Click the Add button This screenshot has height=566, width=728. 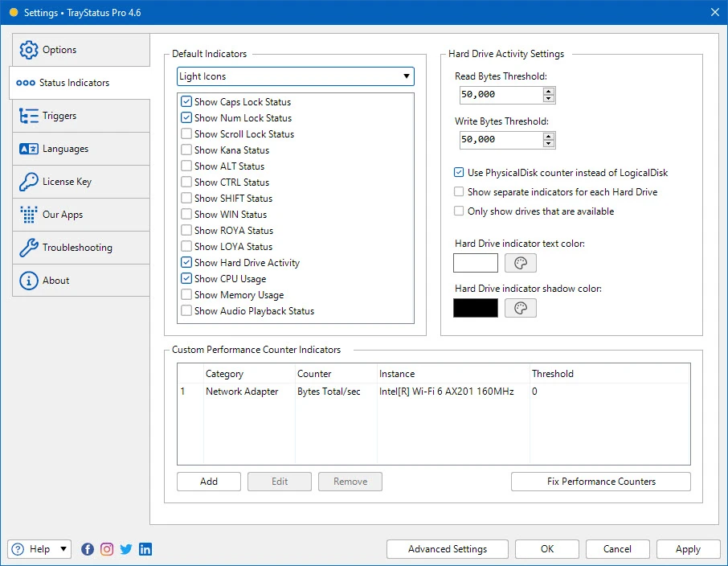pos(209,482)
